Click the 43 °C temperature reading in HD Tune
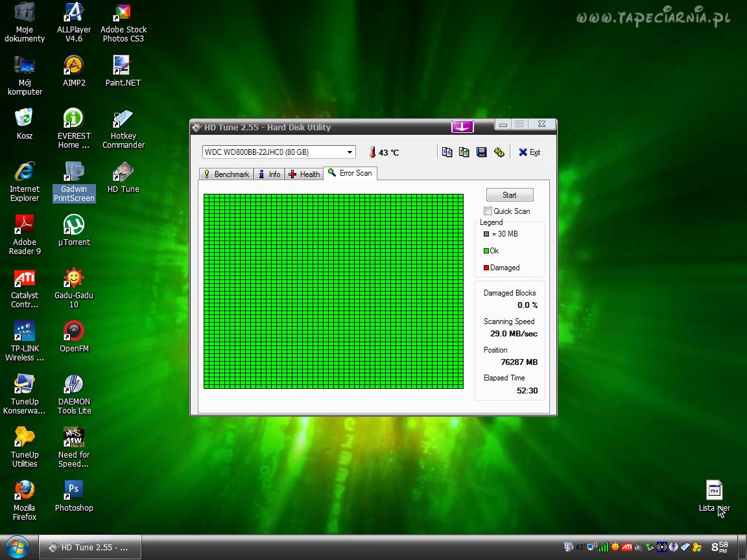The image size is (747, 560). click(x=389, y=152)
